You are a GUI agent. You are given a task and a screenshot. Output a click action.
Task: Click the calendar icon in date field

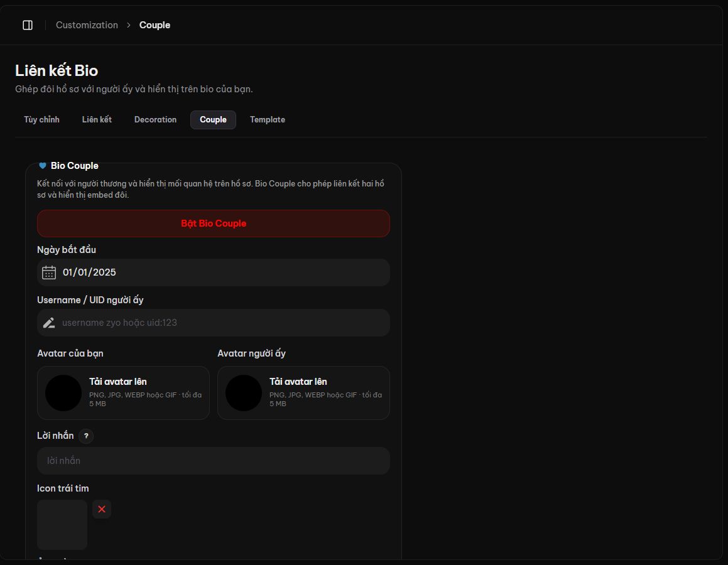tap(49, 272)
